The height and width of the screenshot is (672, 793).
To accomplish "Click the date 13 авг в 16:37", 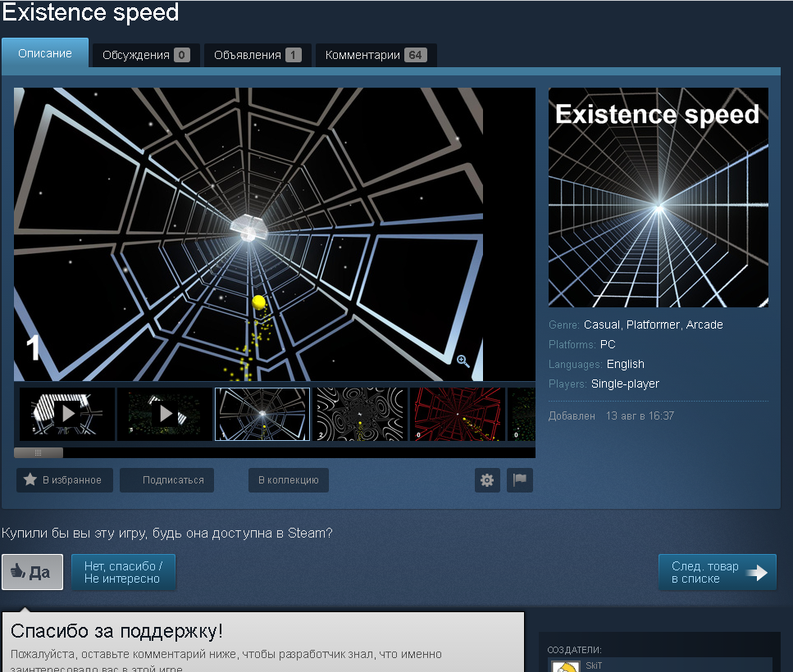I will (x=640, y=415).
